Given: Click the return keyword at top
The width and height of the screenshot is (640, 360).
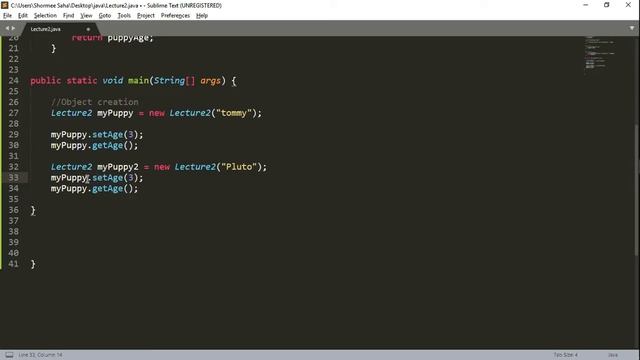Looking at the screenshot, I should [87, 38].
